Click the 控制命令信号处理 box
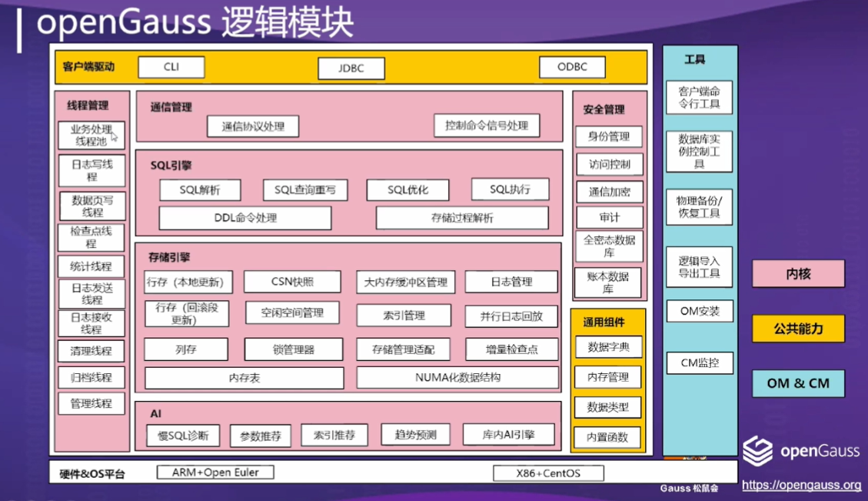This screenshot has height=501, width=868. click(487, 125)
